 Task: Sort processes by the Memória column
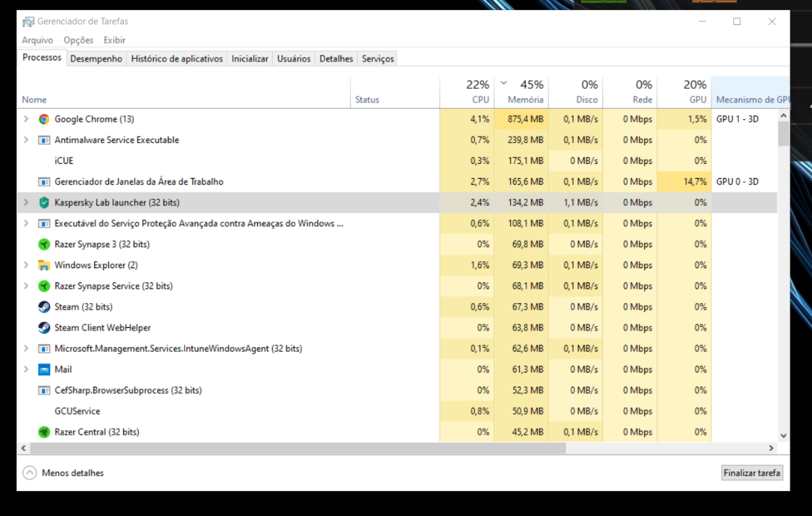point(526,100)
